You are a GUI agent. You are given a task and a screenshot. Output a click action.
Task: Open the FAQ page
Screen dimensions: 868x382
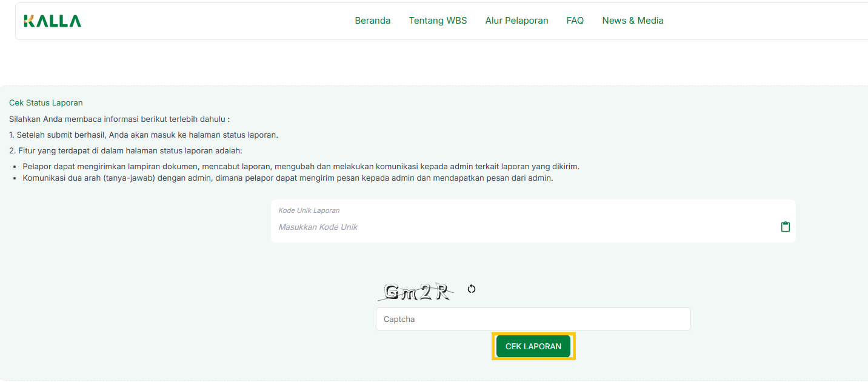click(575, 21)
